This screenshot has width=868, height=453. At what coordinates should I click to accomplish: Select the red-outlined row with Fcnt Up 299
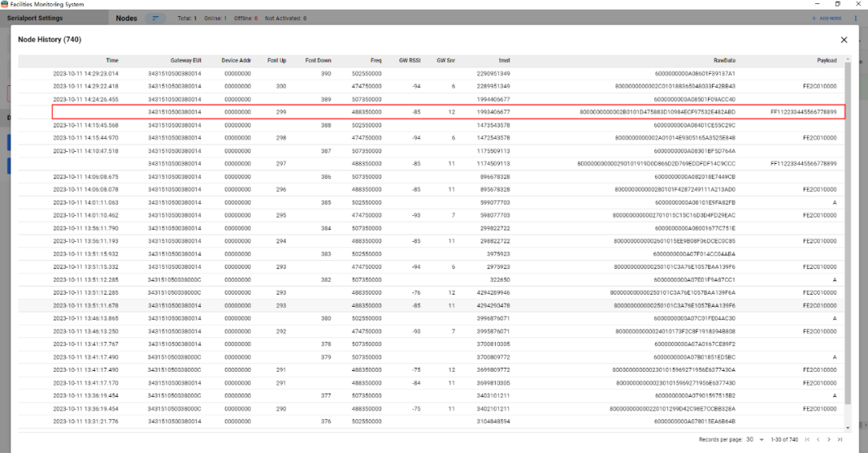448,112
